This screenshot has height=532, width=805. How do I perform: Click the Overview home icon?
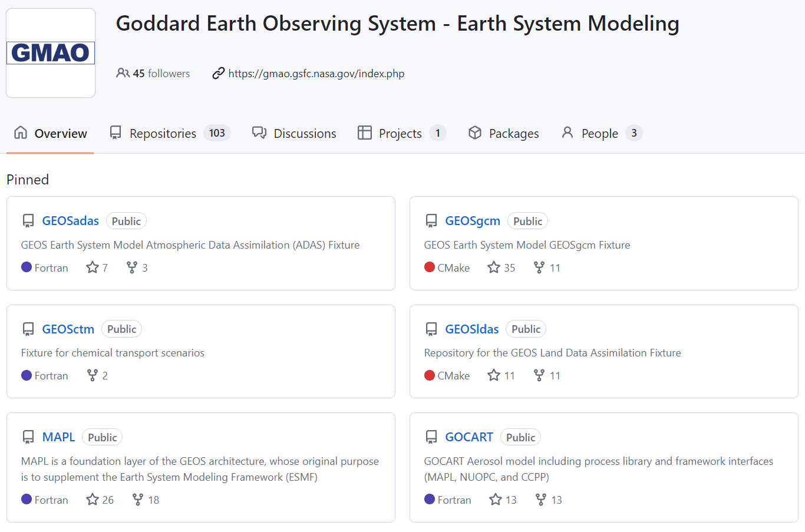21,133
